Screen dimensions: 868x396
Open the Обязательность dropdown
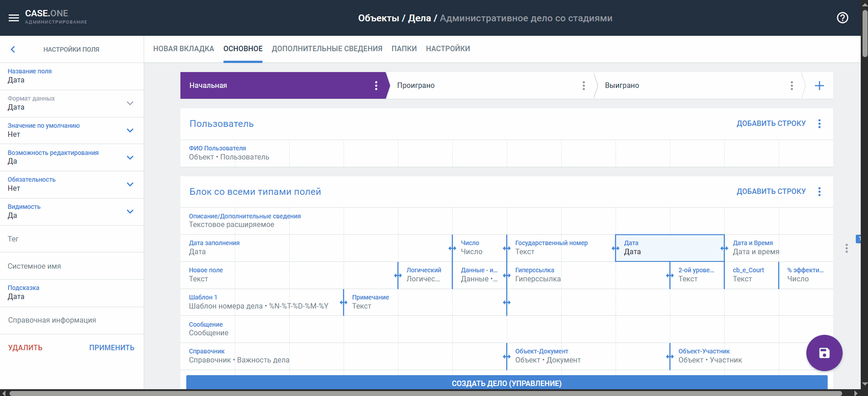(x=130, y=184)
